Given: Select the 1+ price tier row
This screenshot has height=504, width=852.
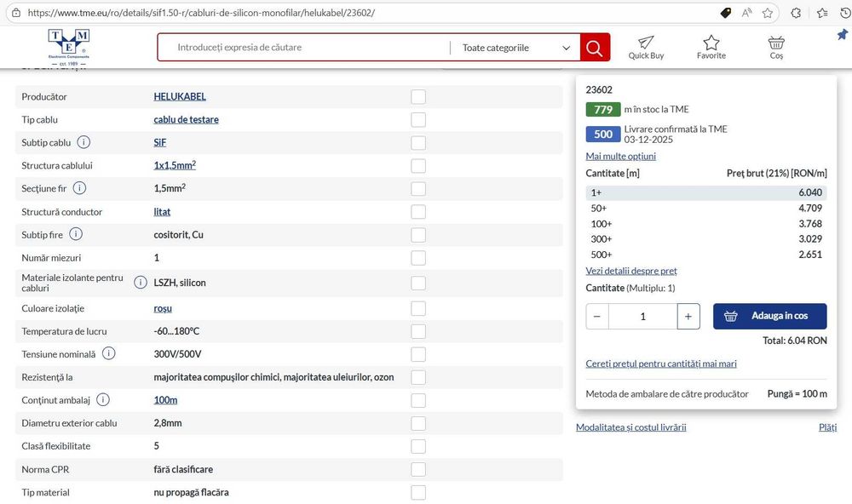Looking at the screenshot, I should click(x=706, y=192).
